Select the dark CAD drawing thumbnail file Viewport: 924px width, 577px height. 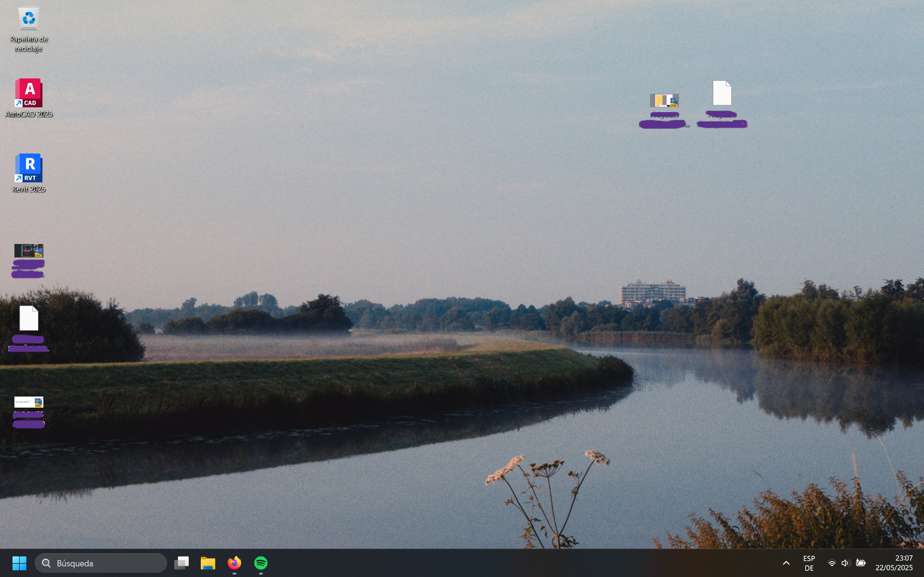[x=29, y=251]
